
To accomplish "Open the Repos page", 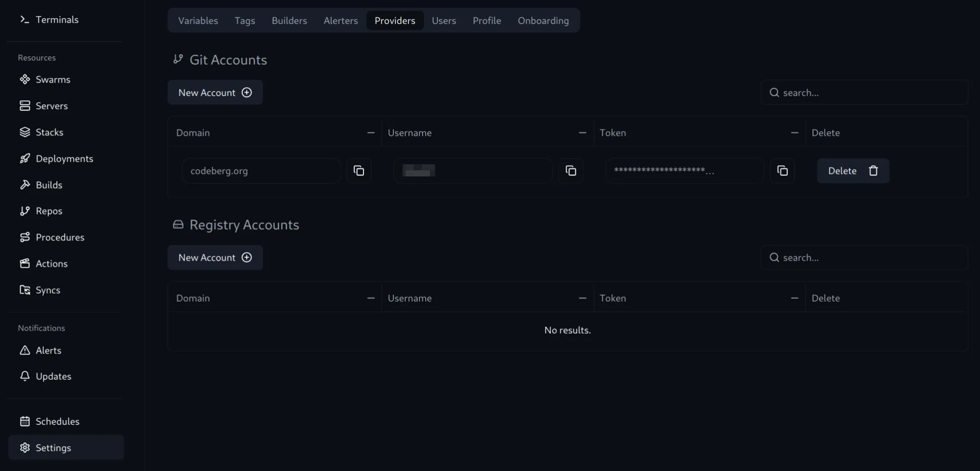I will 66,211.
